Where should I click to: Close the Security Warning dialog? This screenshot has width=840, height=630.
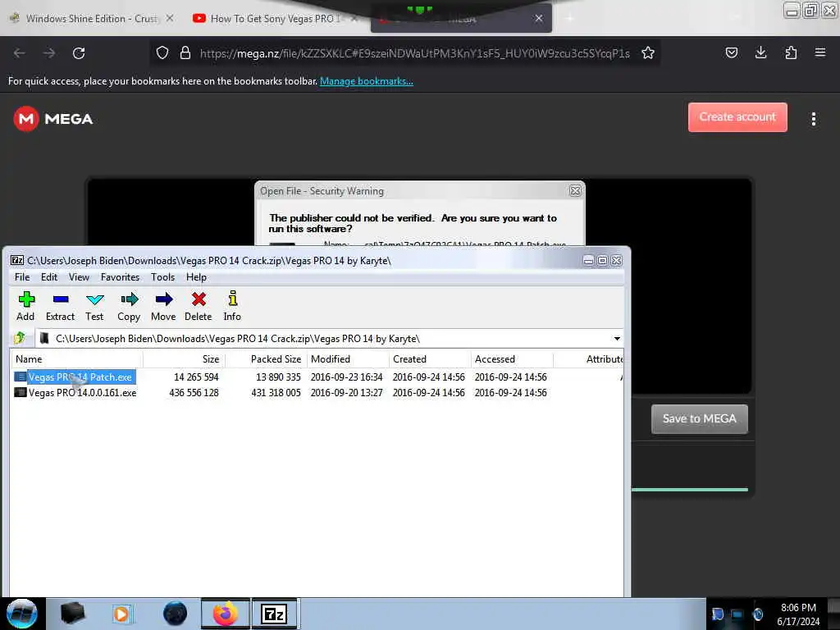click(x=575, y=190)
